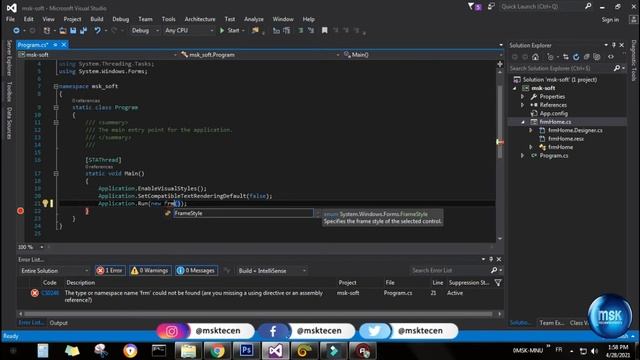The height and width of the screenshot is (360, 640).
Task: Click the Sign in link
Action: click(x=610, y=20)
